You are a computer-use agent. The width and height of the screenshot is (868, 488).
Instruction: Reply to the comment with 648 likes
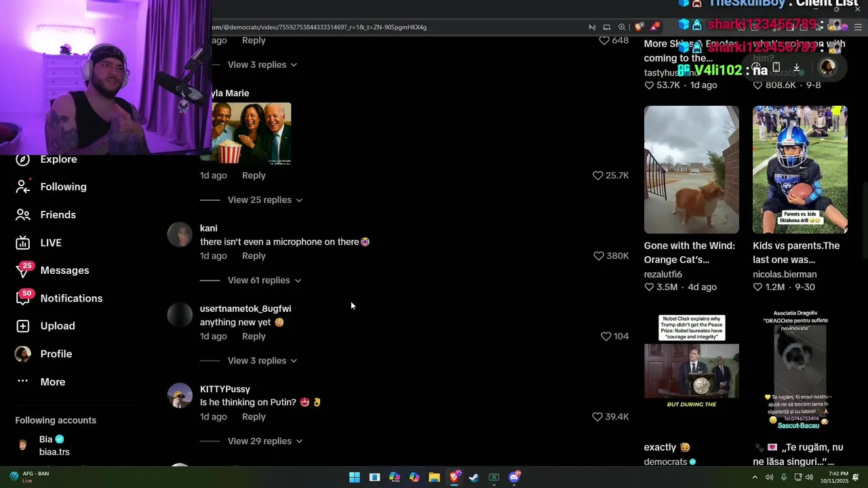point(254,41)
